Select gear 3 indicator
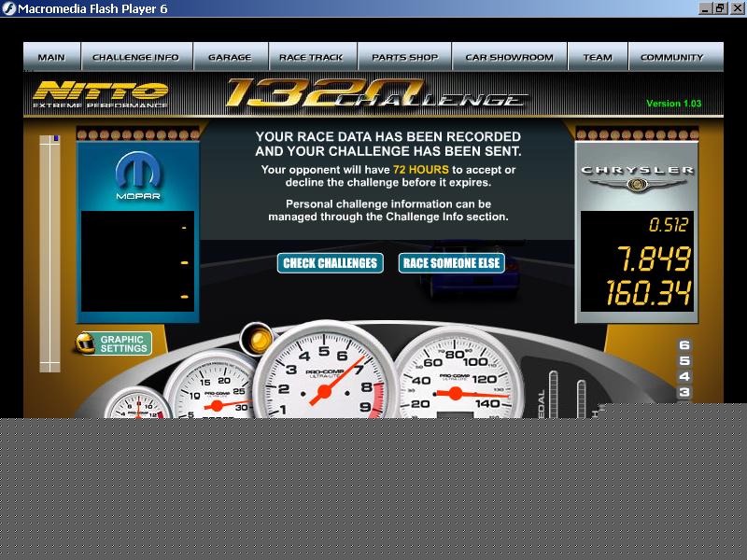The height and width of the screenshot is (560, 747). click(684, 392)
